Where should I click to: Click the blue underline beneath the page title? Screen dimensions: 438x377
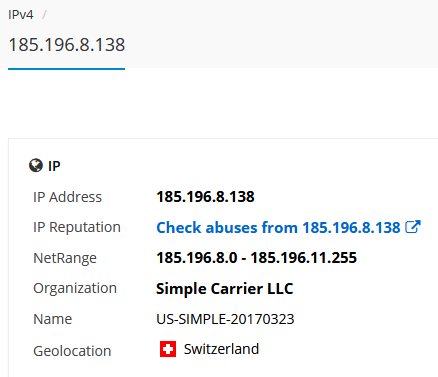67,69
